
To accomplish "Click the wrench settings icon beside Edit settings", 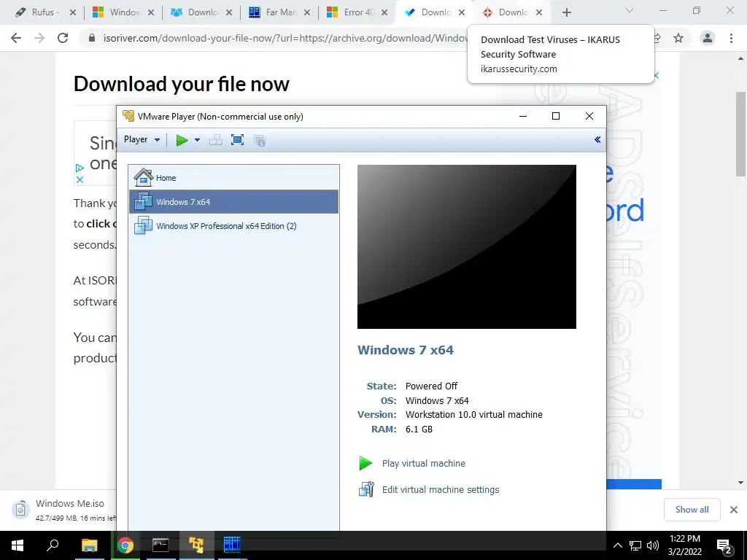I will pyautogui.click(x=366, y=489).
